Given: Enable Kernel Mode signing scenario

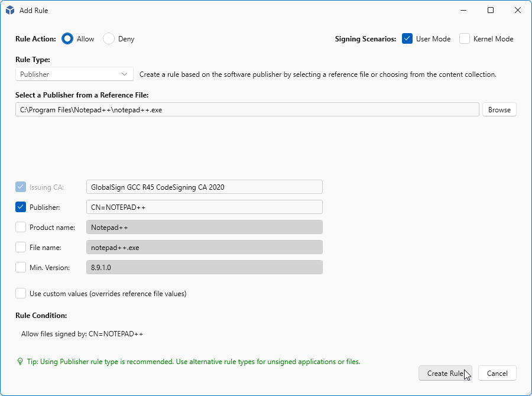Looking at the screenshot, I should pos(465,39).
